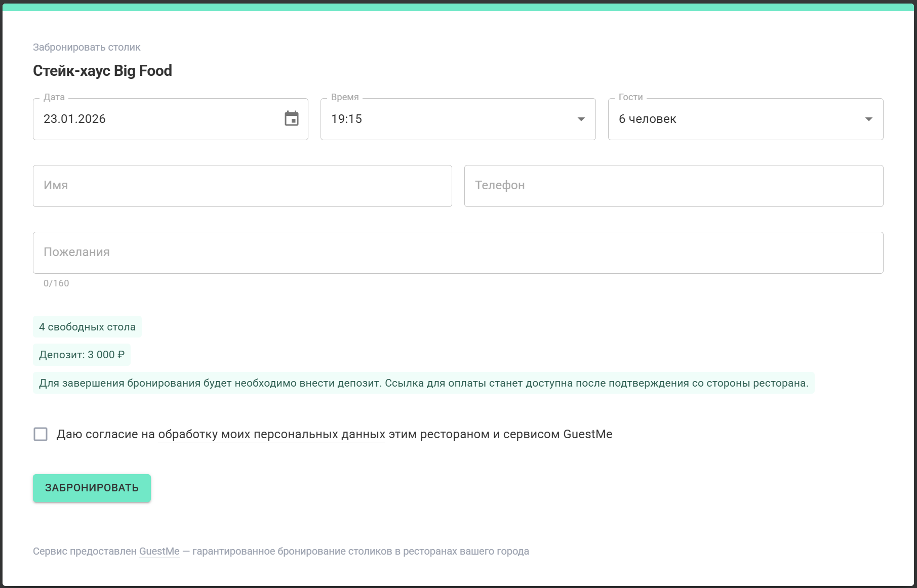Open the guests selector showing 6 человек
This screenshot has height=588, width=917.
click(x=709, y=119)
